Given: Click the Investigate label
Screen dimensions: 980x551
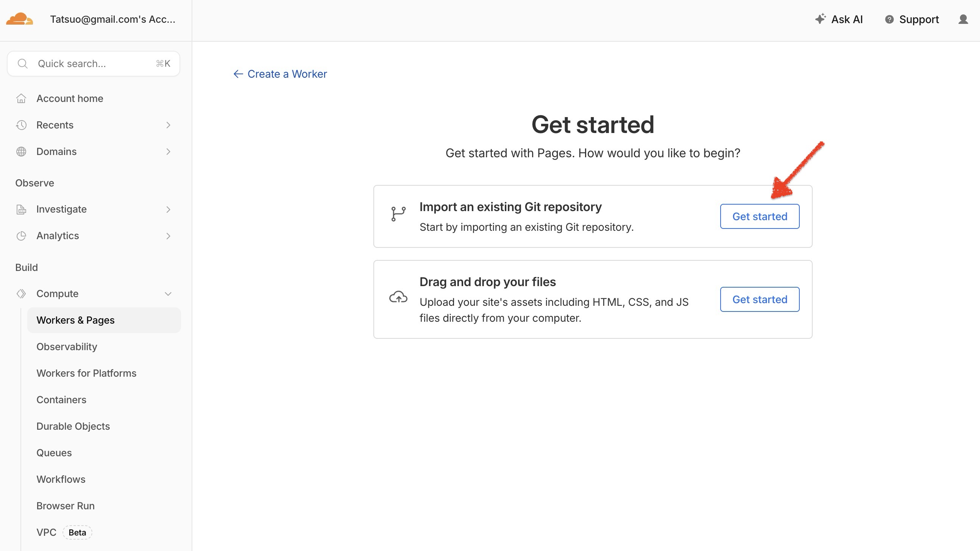Looking at the screenshot, I should click(61, 209).
